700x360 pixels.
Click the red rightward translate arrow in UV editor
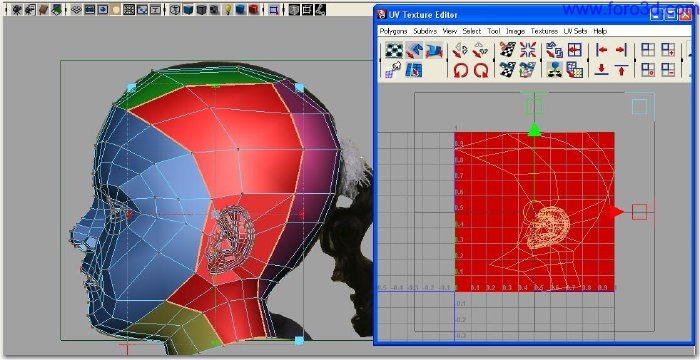pyautogui.click(x=617, y=212)
